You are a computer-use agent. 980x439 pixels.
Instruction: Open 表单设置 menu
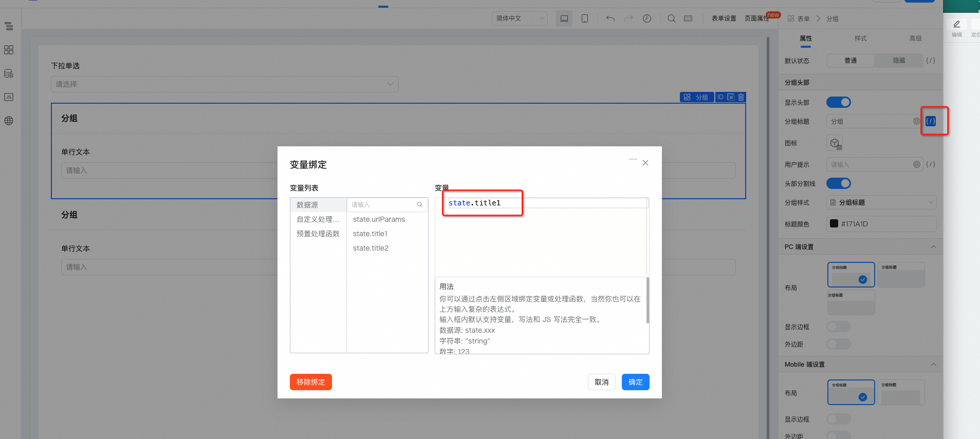click(x=724, y=18)
